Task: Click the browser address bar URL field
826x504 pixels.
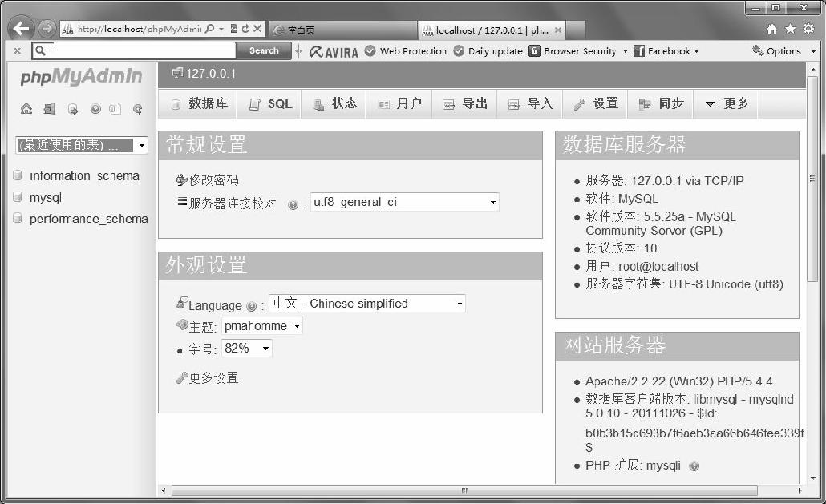Action: coord(139,29)
